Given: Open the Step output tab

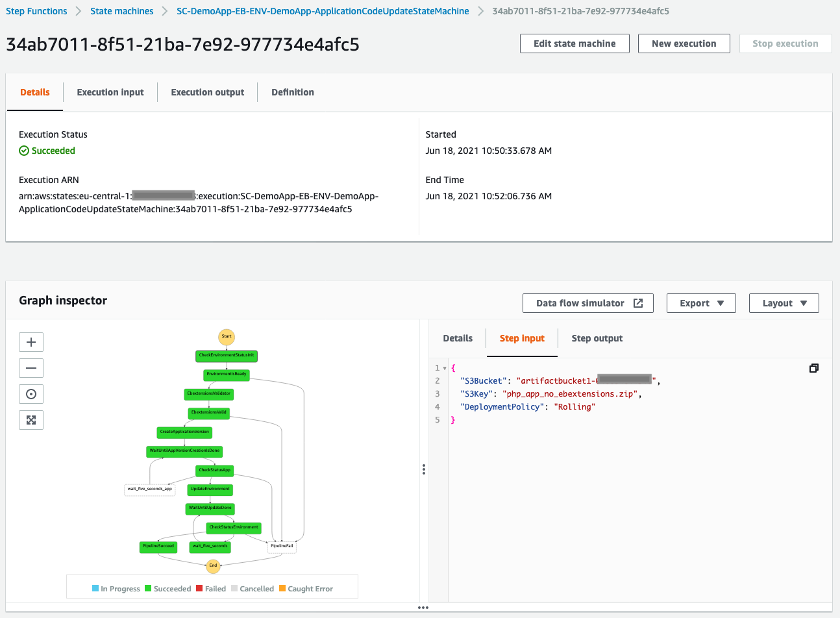Looking at the screenshot, I should (597, 338).
